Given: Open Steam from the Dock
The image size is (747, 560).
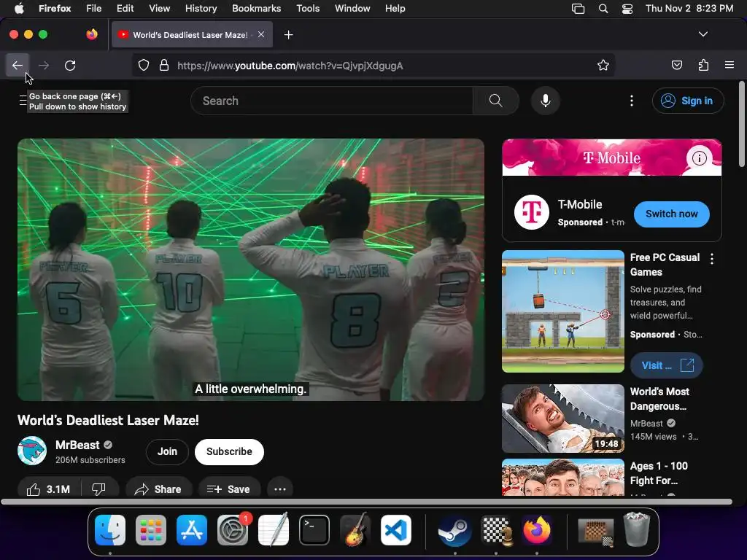Looking at the screenshot, I should point(454,530).
